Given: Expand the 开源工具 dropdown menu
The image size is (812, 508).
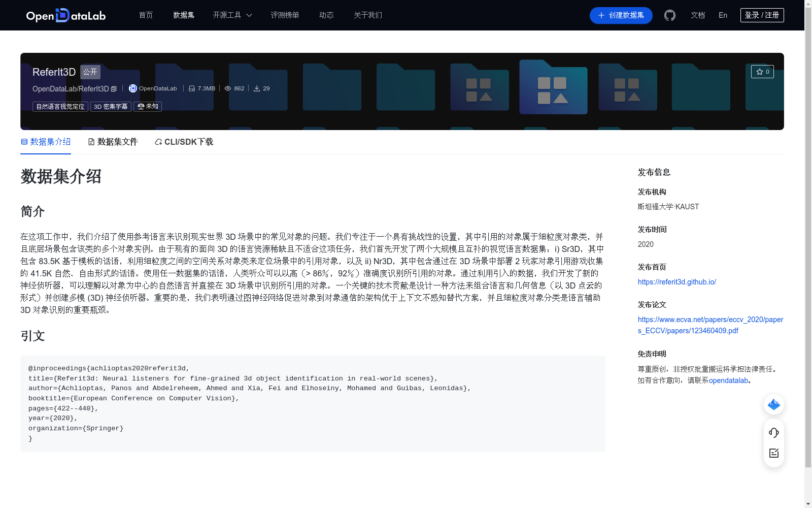Looking at the screenshot, I should pyautogui.click(x=232, y=15).
